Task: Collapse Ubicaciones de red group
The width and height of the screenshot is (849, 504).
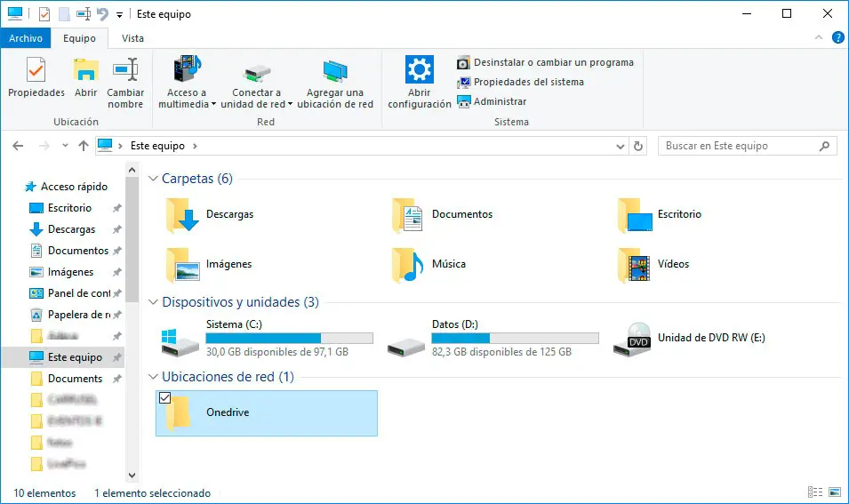Action: [153, 376]
